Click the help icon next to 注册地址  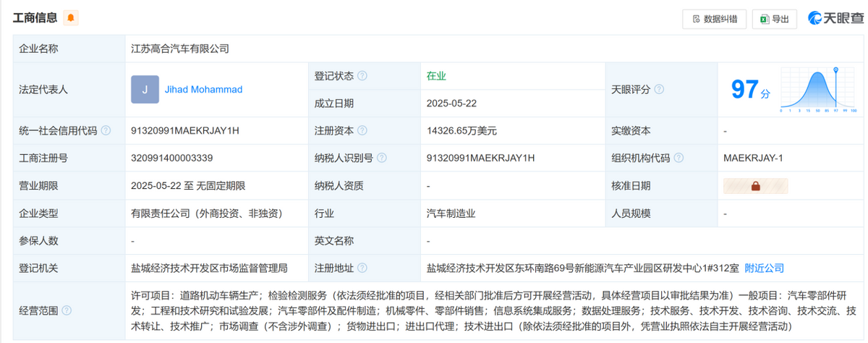(x=362, y=268)
